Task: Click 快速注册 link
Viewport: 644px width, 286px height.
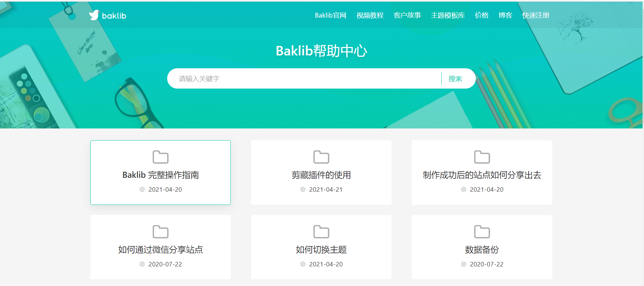Action: click(x=536, y=16)
